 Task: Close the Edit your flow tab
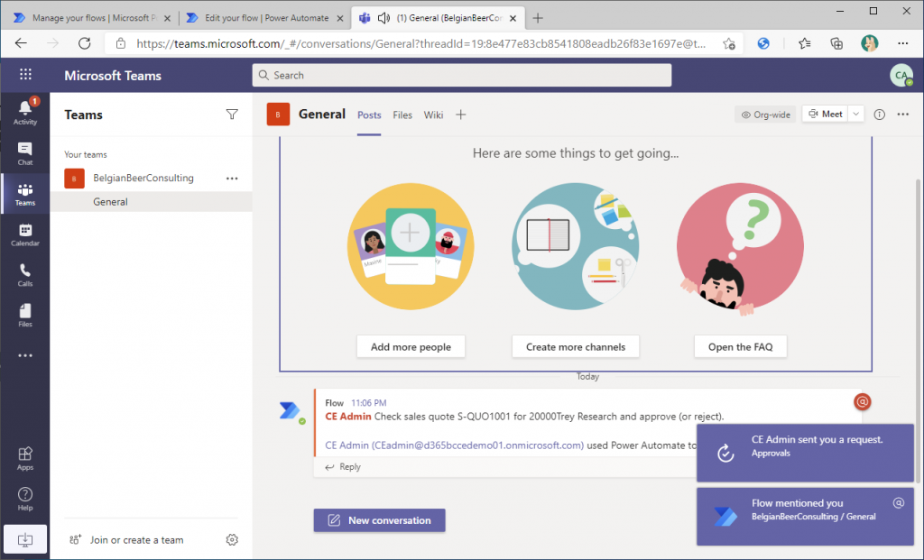point(340,18)
